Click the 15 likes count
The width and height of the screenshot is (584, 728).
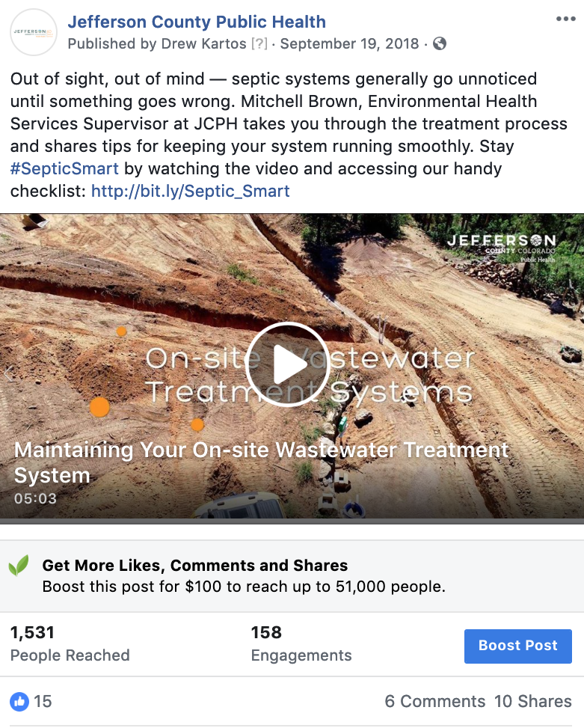tap(43, 701)
